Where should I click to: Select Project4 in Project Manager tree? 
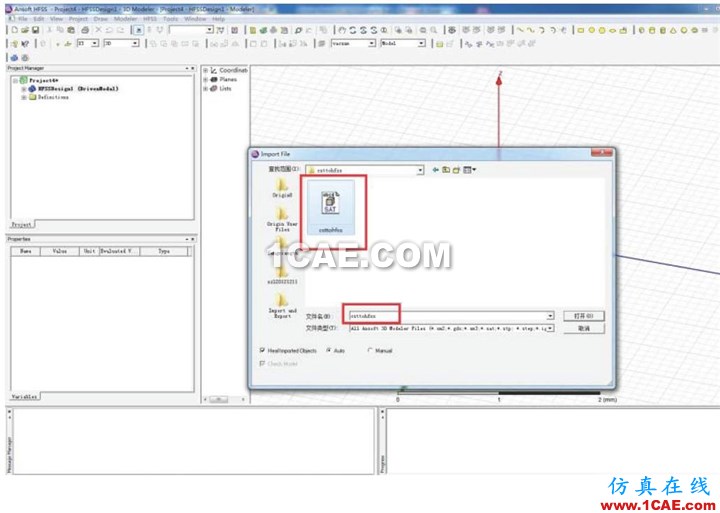point(44,80)
